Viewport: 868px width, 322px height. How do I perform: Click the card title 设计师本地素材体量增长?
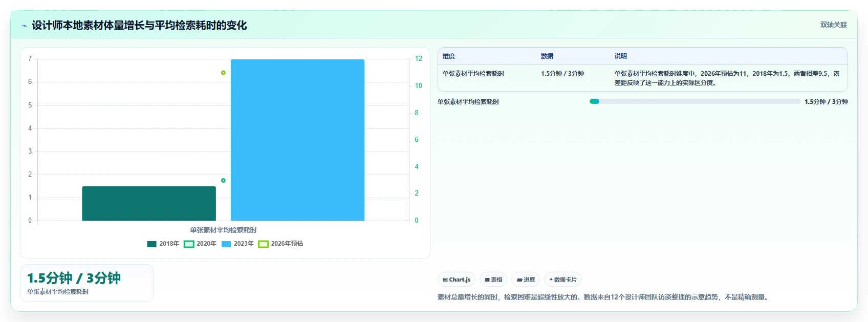(139, 25)
